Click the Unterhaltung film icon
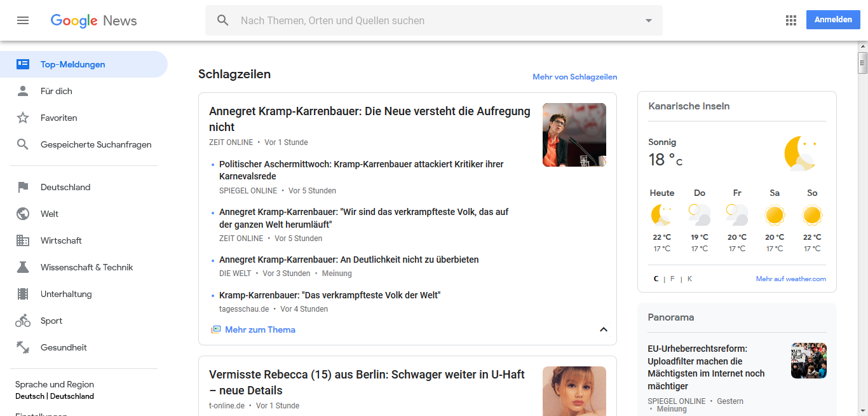The image size is (868, 416). [23, 294]
